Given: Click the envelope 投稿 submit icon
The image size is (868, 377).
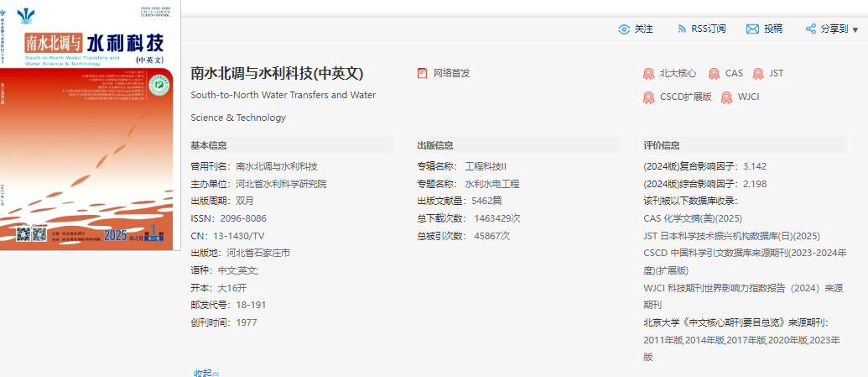Looking at the screenshot, I should coord(752,29).
